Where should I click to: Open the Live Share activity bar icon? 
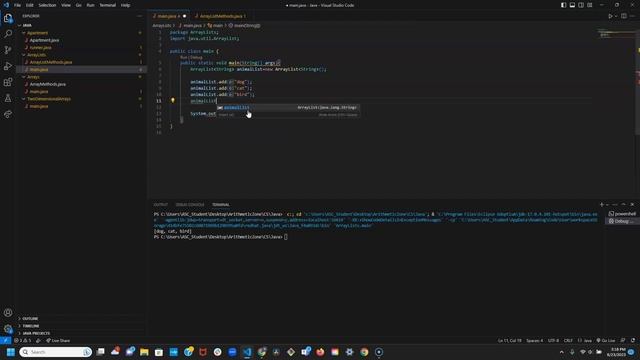pos(8,114)
